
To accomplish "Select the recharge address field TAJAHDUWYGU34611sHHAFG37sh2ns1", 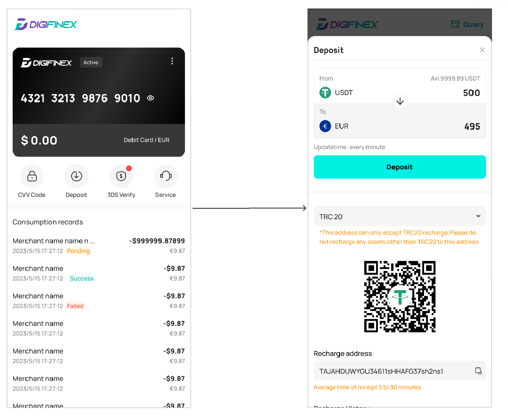I will point(400,371).
